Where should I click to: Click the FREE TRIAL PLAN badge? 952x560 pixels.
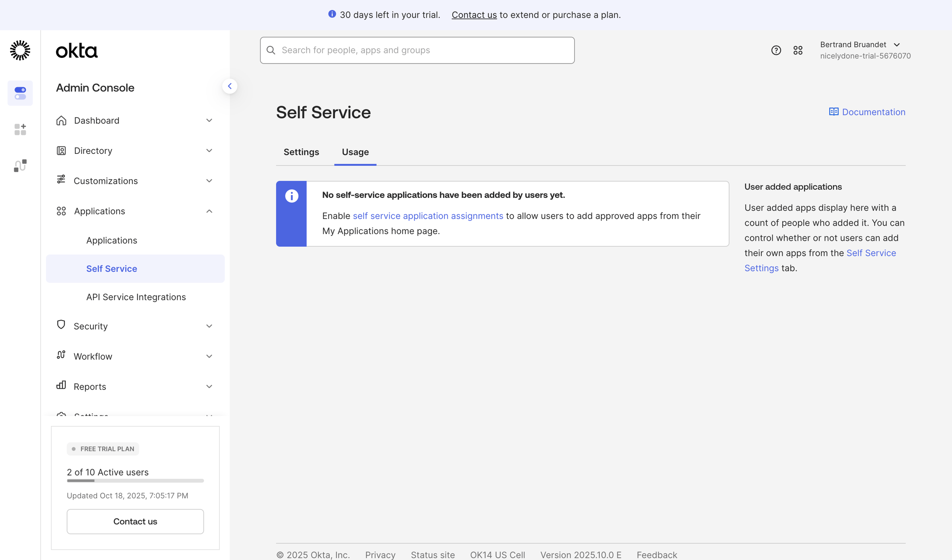103,449
